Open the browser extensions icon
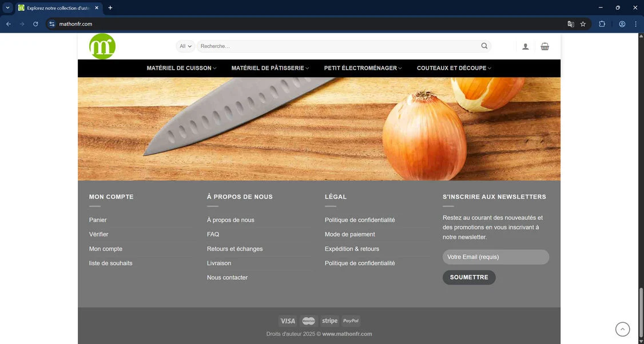644x344 pixels. (x=602, y=24)
